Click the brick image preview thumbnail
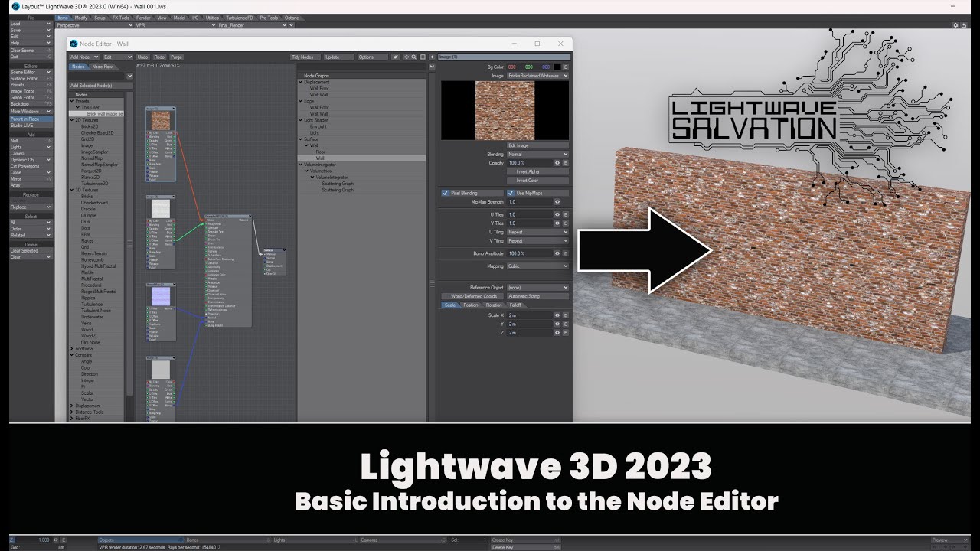 tap(505, 110)
